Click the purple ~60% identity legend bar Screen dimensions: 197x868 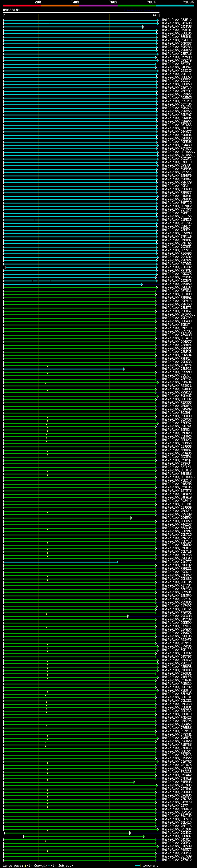coord(99,6)
